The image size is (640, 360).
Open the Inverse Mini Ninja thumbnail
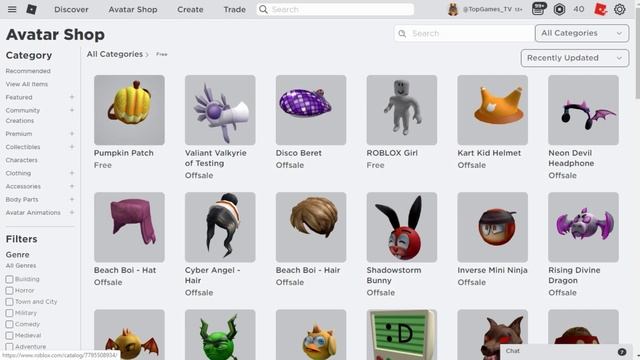click(x=493, y=227)
